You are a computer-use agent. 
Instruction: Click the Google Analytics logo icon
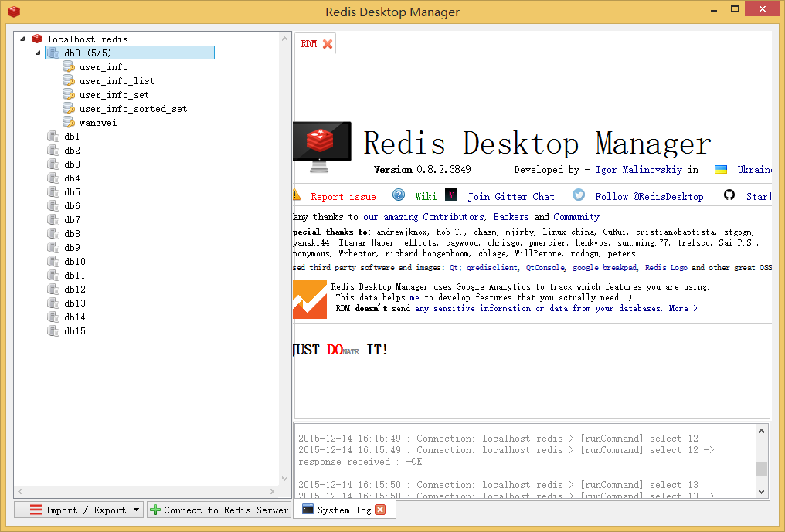(x=310, y=300)
